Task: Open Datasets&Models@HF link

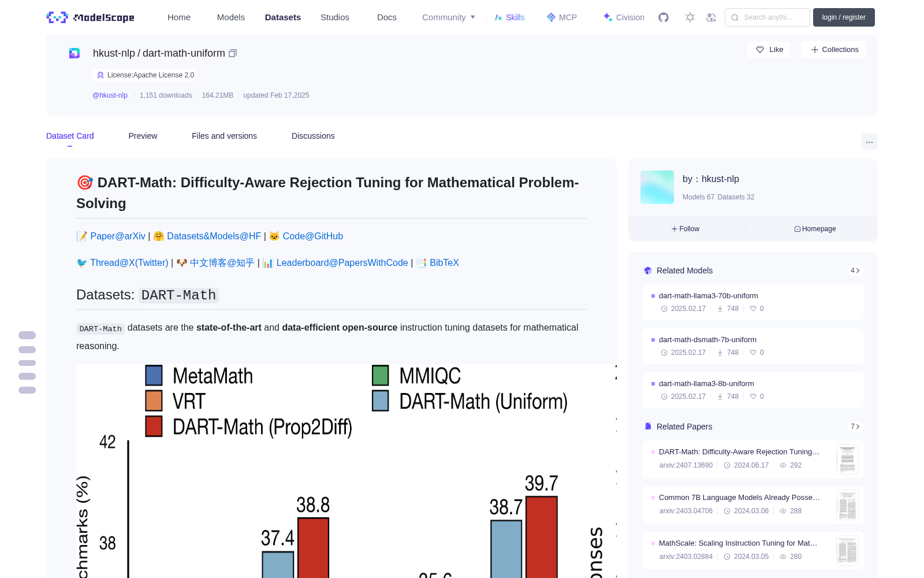Action: pyautogui.click(x=214, y=236)
